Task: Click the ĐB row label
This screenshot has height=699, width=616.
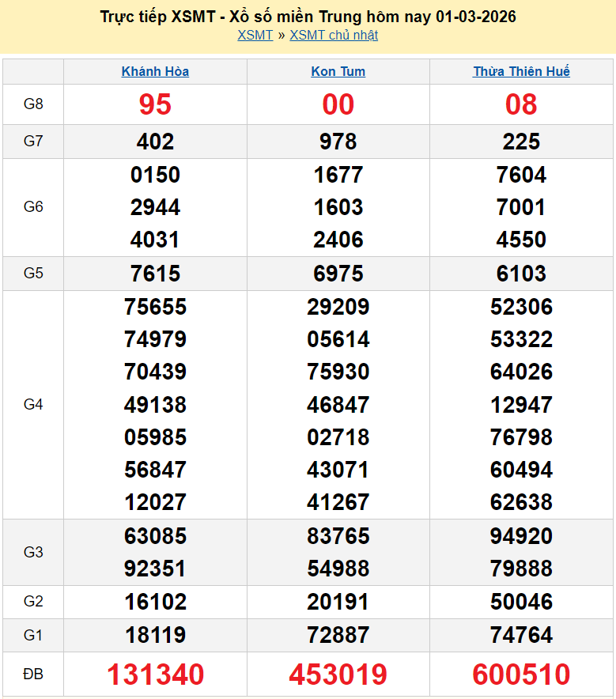Action: [33, 674]
